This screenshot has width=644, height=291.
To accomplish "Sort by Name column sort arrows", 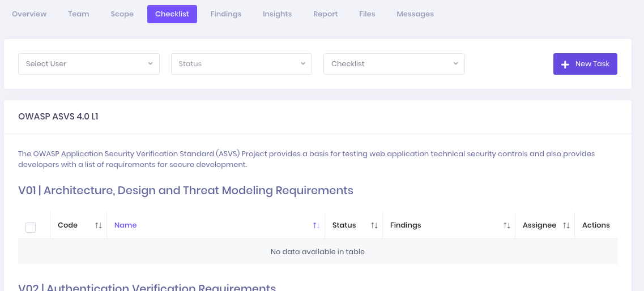I will pos(316,225).
